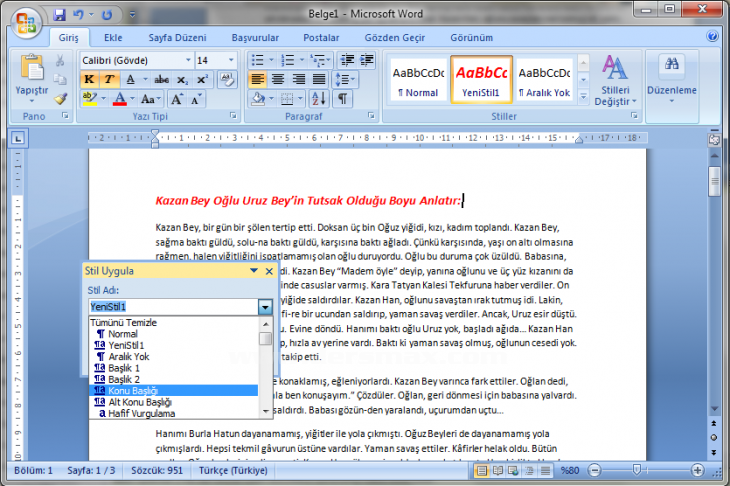
Task: Open multilevel list options
Action: [x=320, y=60]
